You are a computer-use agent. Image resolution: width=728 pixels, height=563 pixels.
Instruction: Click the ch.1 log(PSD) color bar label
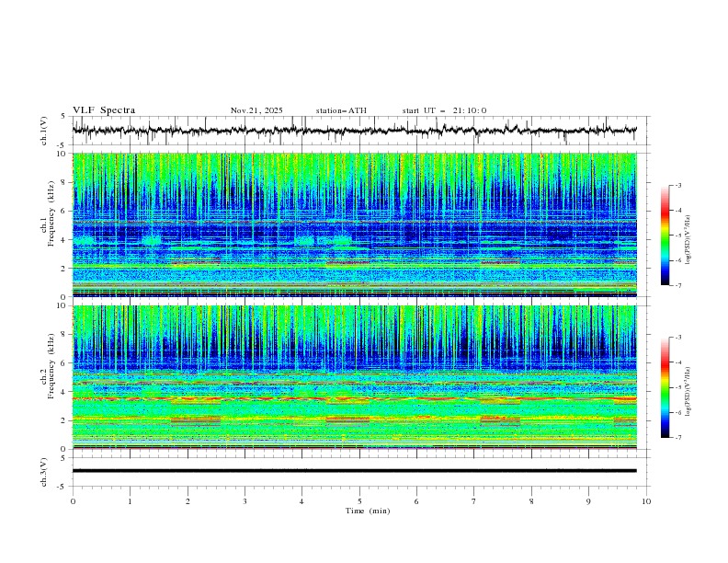[688, 240]
